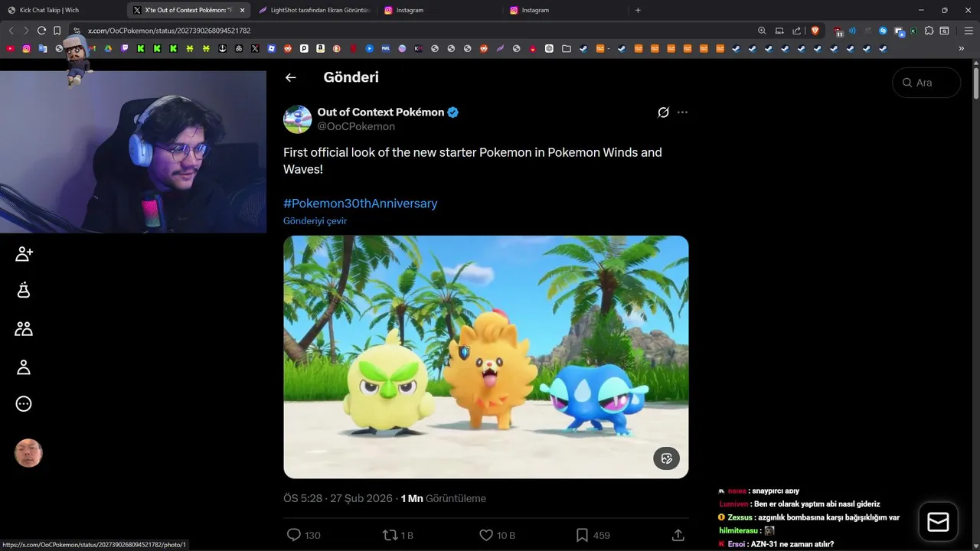Click the browser back button

tap(11, 31)
